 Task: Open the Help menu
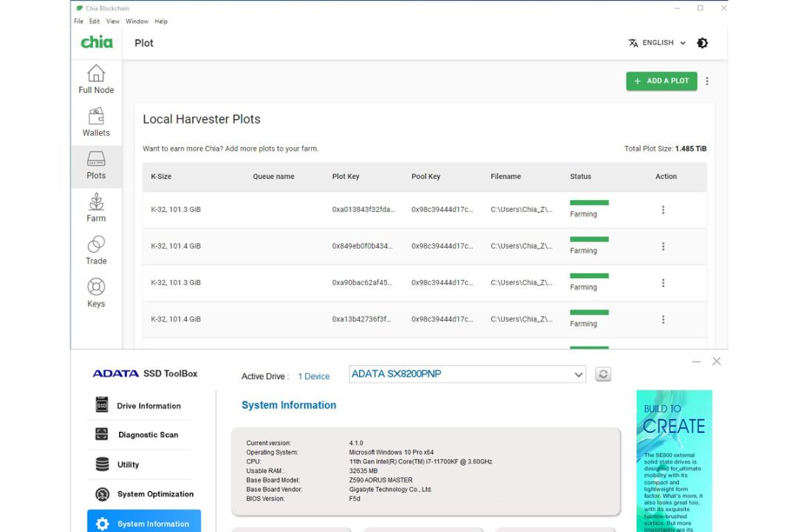click(x=161, y=21)
